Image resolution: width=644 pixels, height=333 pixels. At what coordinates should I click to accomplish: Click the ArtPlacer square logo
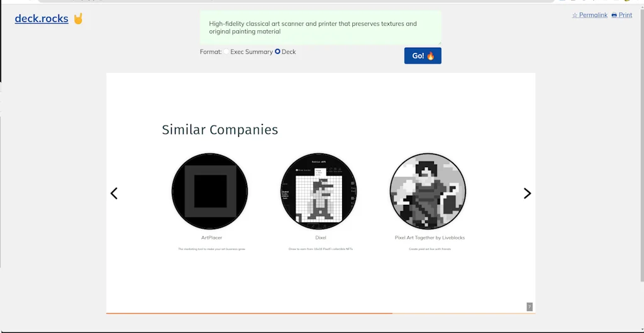pos(210,191)
